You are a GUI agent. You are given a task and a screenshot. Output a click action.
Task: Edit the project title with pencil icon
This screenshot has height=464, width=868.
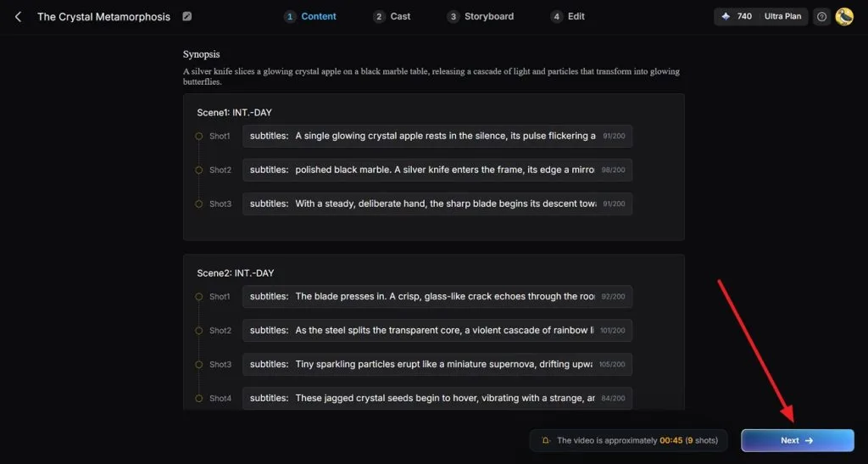(x=187, y=17)
